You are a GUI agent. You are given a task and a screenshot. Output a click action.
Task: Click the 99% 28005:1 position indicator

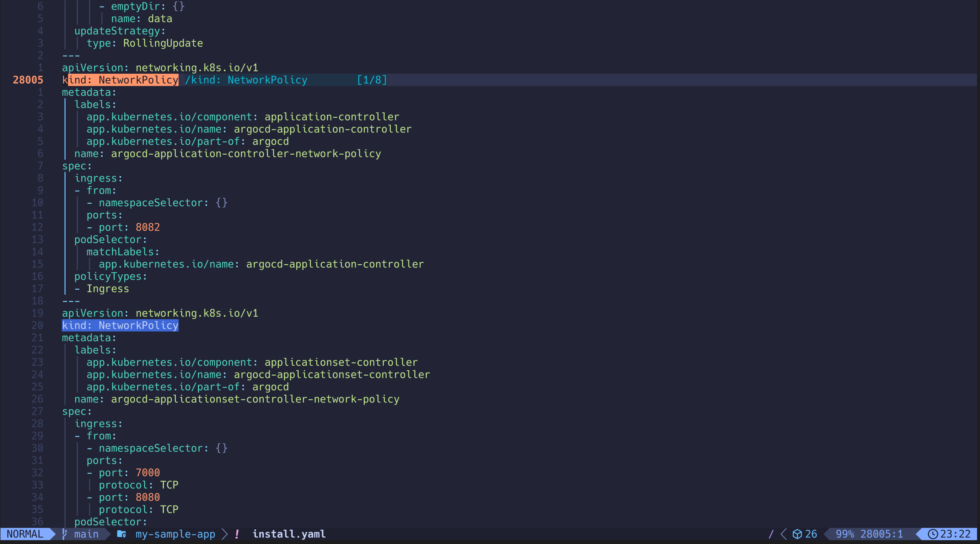(x=869, y=534)
